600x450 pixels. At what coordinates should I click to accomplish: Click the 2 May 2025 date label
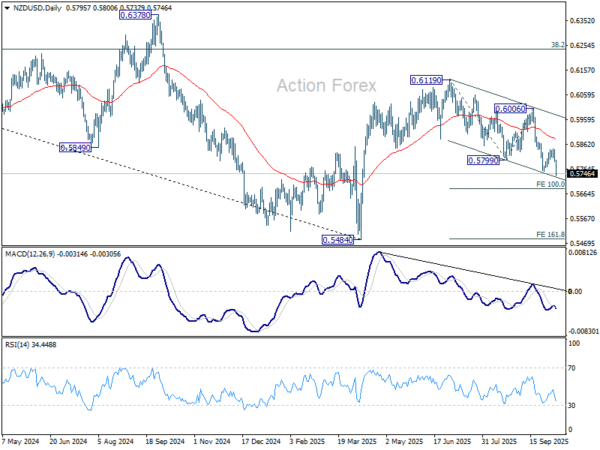click(404, 441)
